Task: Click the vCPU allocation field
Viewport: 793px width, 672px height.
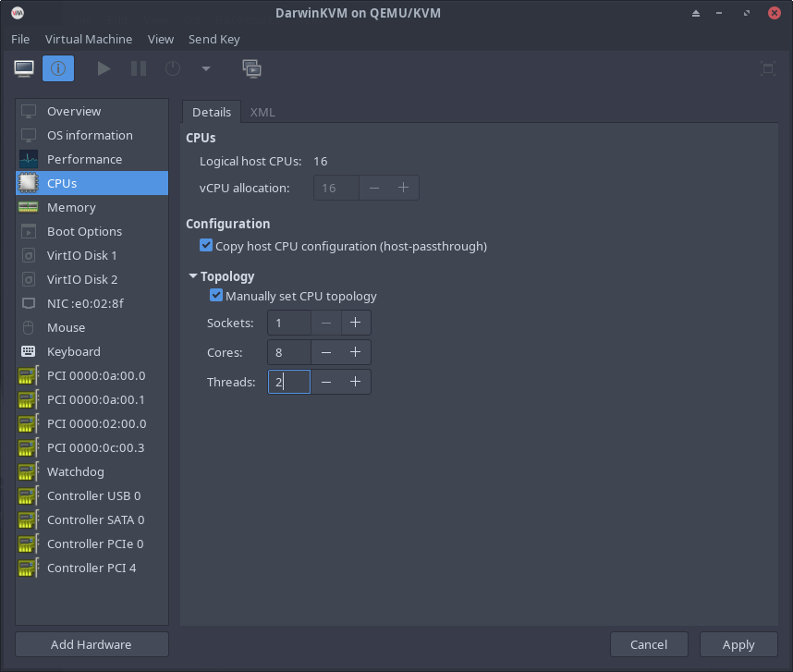Action: pyautogui.click(x=336, y=188)
